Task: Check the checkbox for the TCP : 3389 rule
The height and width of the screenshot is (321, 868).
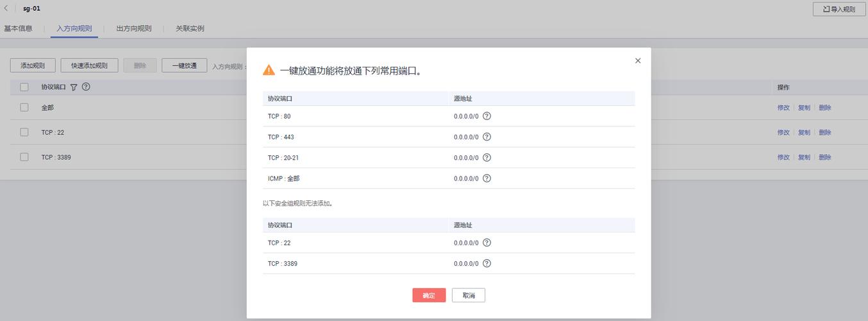Action: tap(24, 157)
